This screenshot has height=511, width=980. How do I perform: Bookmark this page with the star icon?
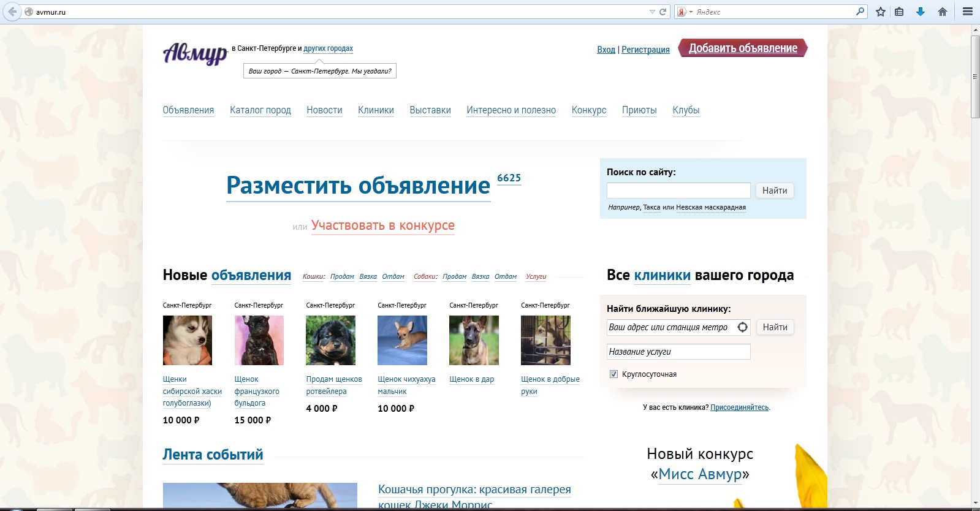(x=881, y=12)
